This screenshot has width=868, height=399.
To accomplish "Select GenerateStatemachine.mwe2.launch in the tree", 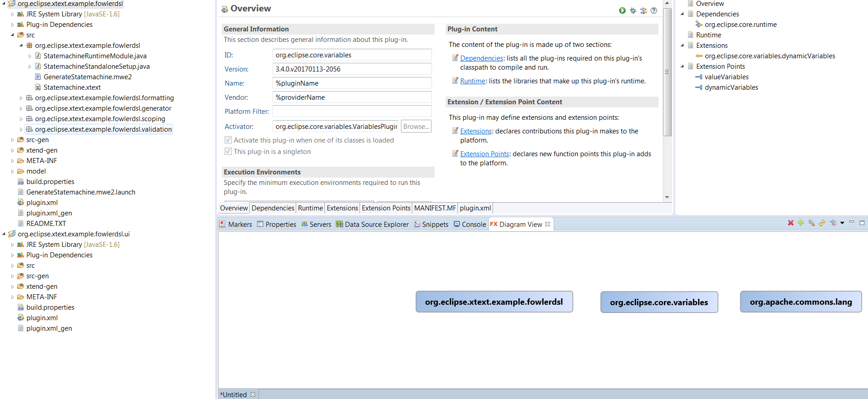I will (81, 192).
